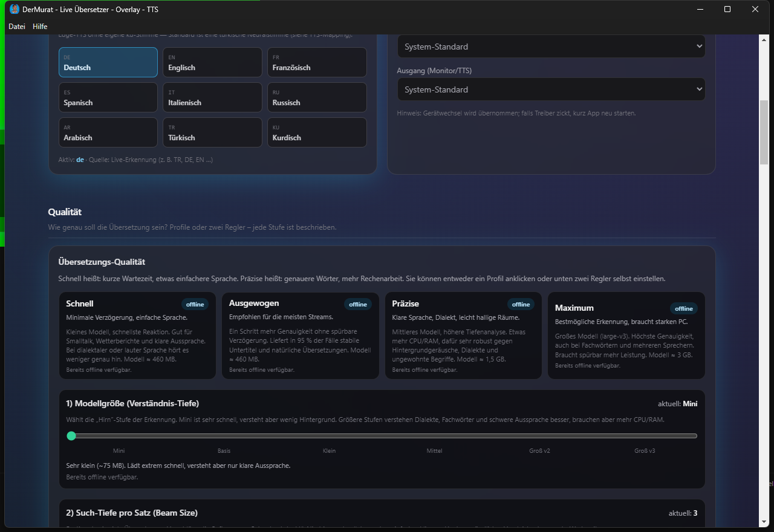The height and width of the screenshot is (532, 774).
Task: Click the offline badge on Präzise card
Action: [521, 304]
